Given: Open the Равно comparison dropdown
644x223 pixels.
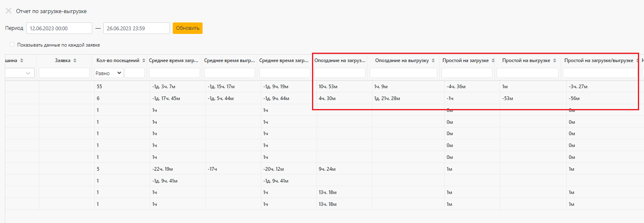Looking at the screenshot, I should point(108,73).
